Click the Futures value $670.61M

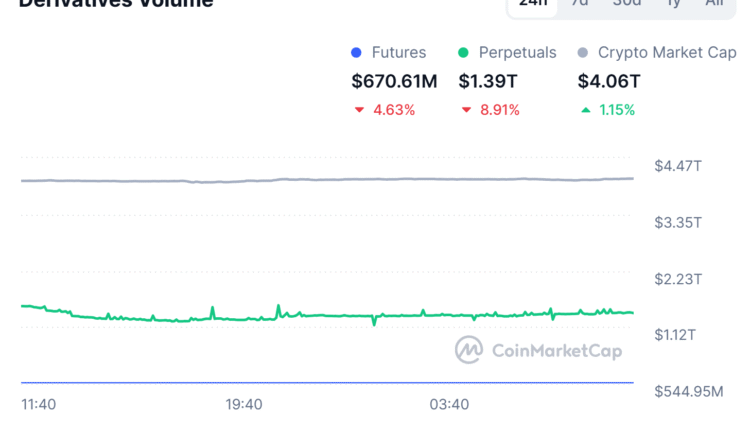pyautogui.click(x=394, y=82)
